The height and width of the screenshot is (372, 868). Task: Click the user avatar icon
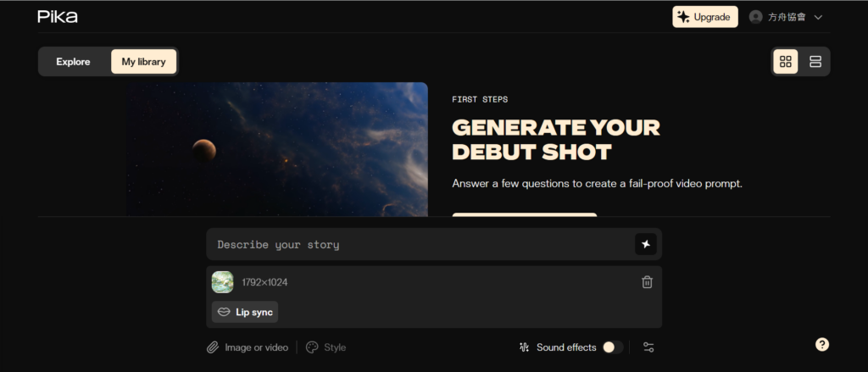(x=756, y=17)
